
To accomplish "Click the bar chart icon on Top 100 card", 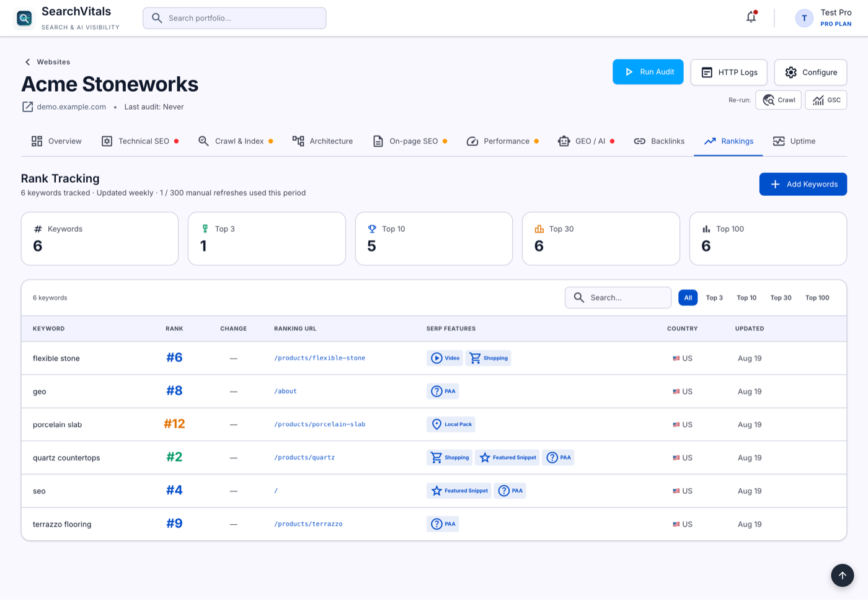I will (x=706, y=229).
